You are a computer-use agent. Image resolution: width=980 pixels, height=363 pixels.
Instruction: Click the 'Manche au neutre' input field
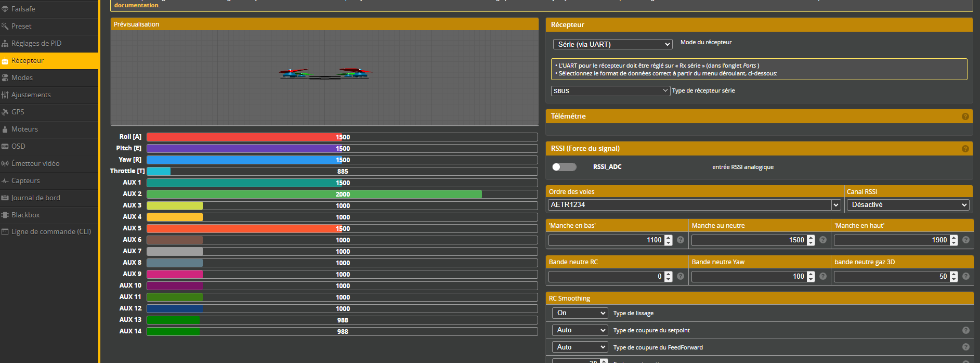click(x=748, y=240)
